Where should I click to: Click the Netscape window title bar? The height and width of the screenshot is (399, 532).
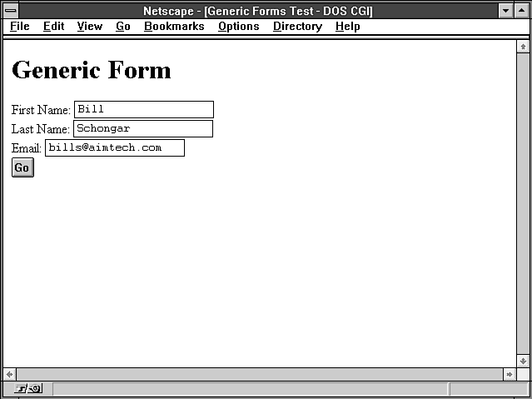(258, 11)
